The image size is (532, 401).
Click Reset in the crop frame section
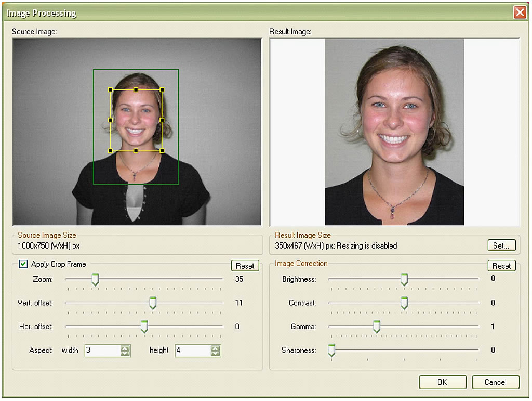pyautogui.click(x=245, y=266)
